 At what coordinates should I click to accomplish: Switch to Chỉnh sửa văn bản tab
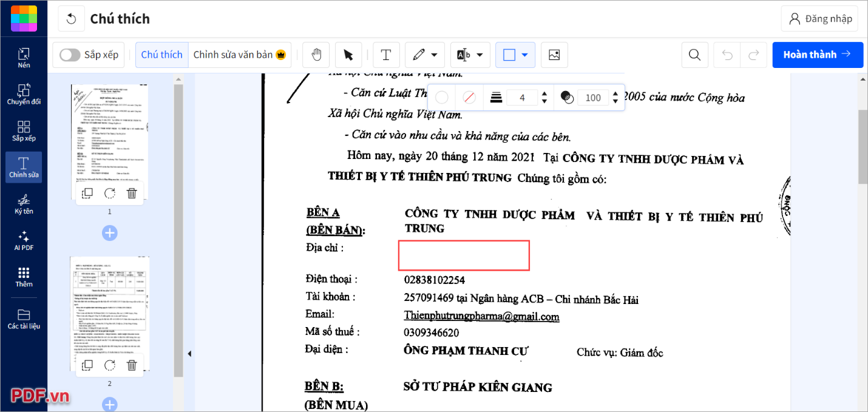pos(240,55)
